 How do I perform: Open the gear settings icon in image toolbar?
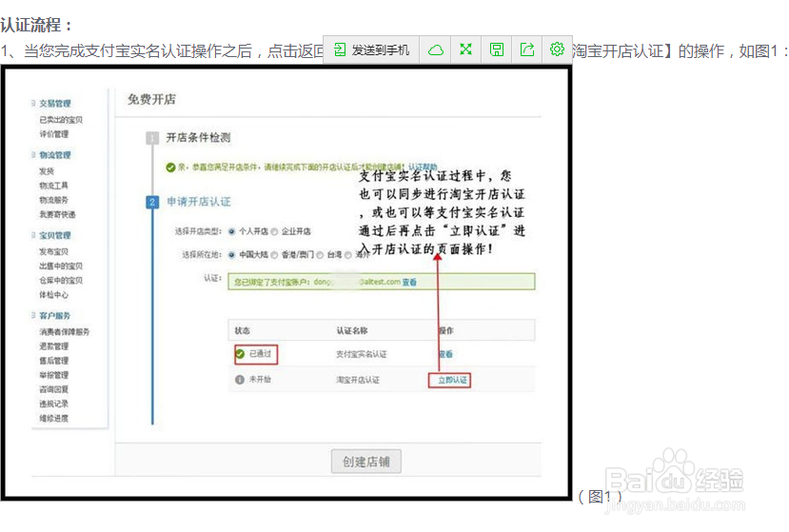(557, 49)
